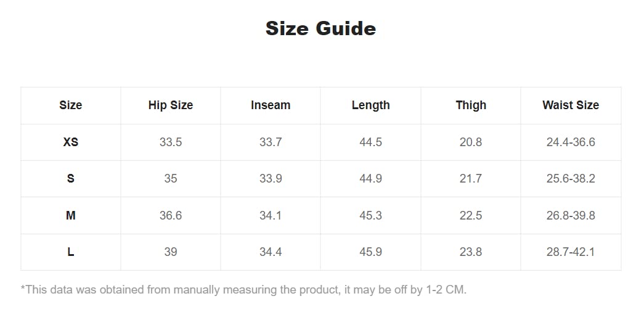Select the XS size row label
The image size is (644, 317).
pyautogui.click(x=71, y=142)
